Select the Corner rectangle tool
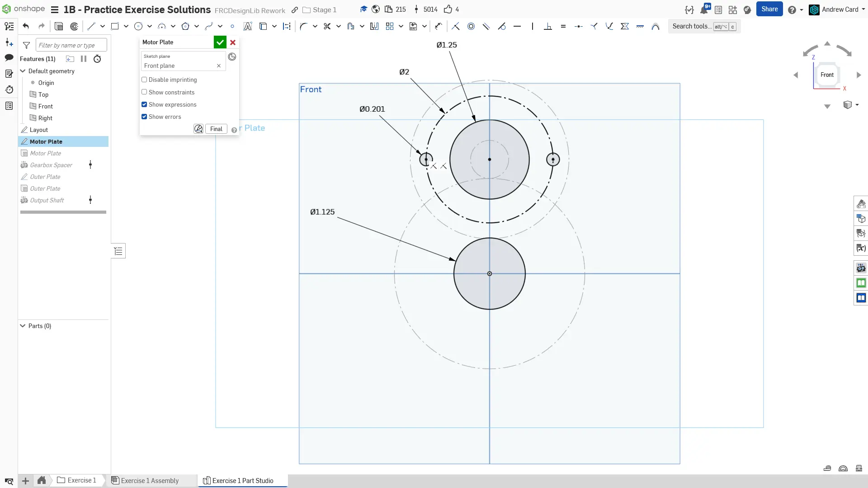 pos(114,26)
